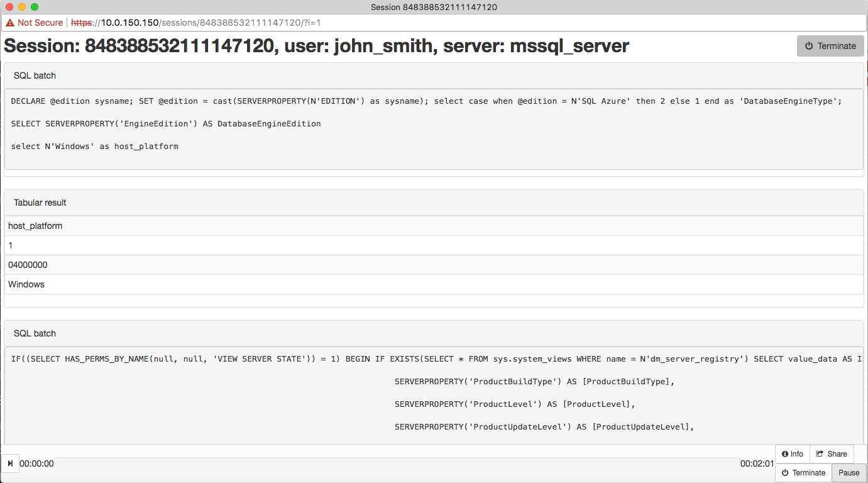Click the DECLARE @edition query line
This screenshot has width=868, height=483.
point(426,101)
